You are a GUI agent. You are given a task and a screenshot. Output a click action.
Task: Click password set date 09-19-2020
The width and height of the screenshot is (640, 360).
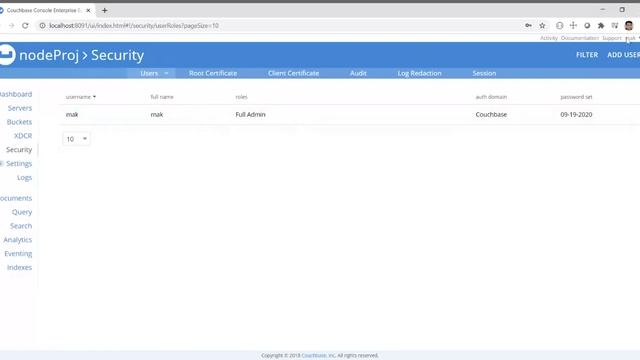pyautogui.click(x=576, y=115)
